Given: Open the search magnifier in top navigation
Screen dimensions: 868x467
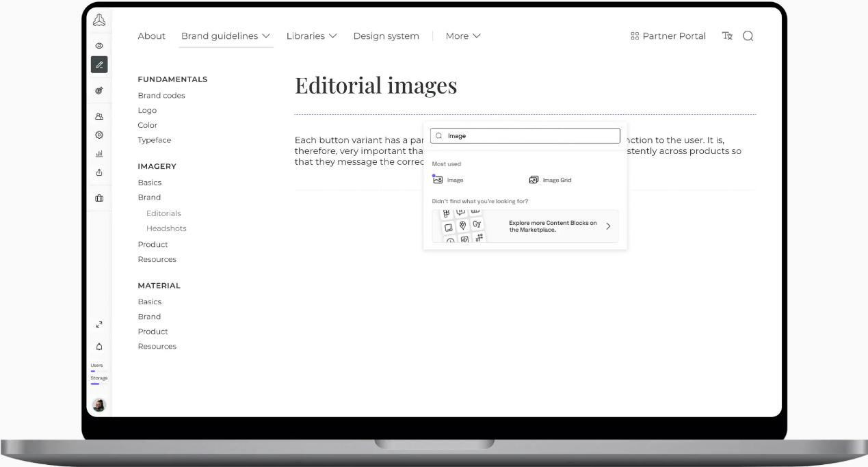Looking at the screenshot, I should [x=748, y=36].
